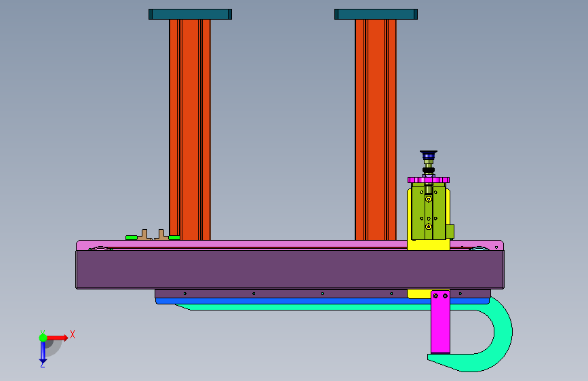Image resolution: width=588 pixels, height=381 pixels.
Task: Select the yellow bracket above the beam
Action: click(x=429, y=245)
